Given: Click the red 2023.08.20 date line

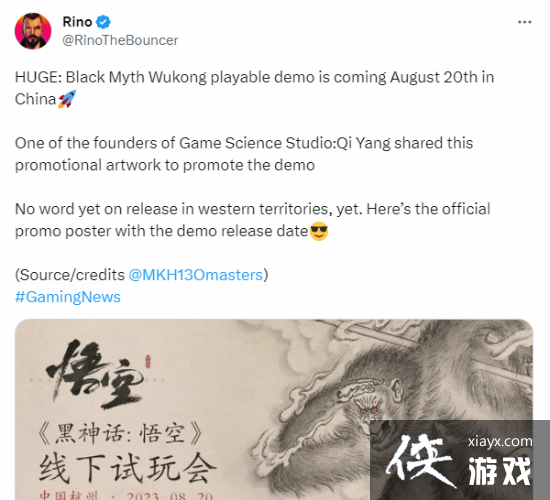Looking at the screenshot, I should [x=126, y=495].
